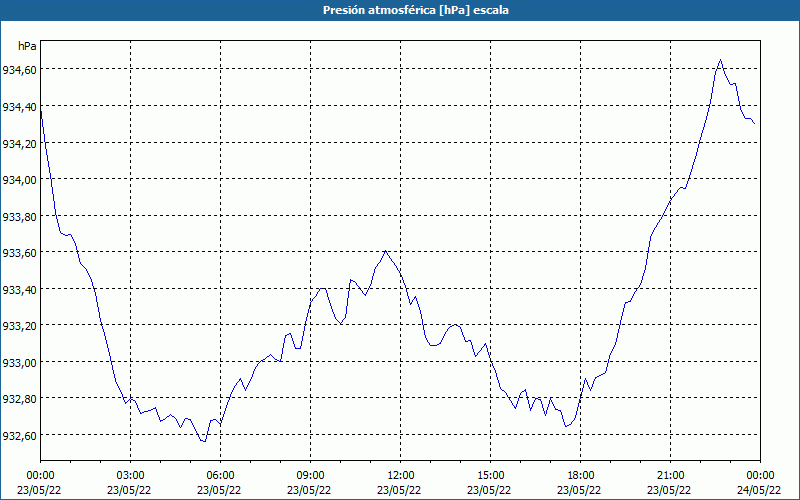800x500 pixels.
Task: Select the 23/05/22 date under 18:00
Action: point(579,490)
